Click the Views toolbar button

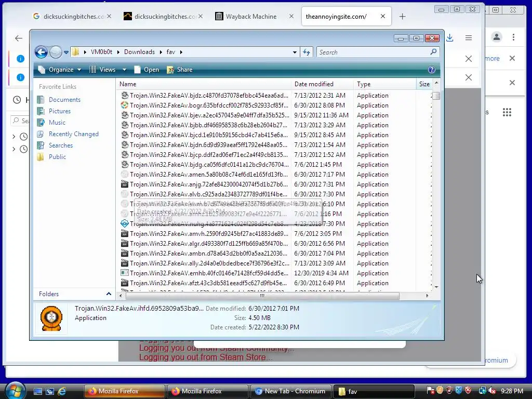tap(102, 70)
